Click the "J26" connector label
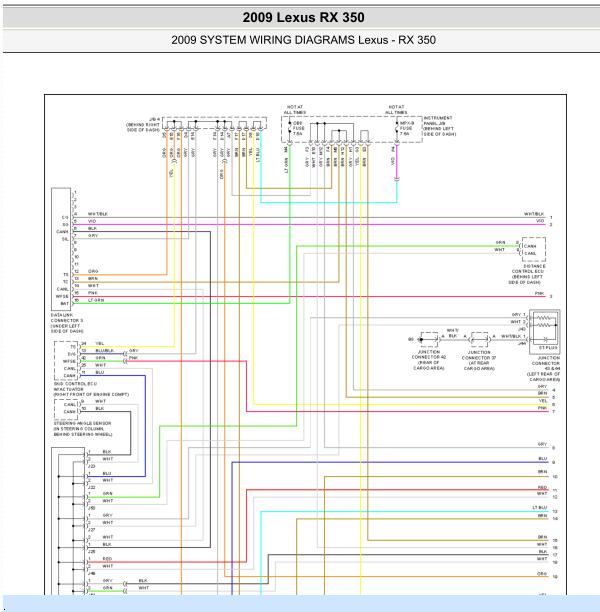The image size is (600, 612). click(x=91, y=552)
